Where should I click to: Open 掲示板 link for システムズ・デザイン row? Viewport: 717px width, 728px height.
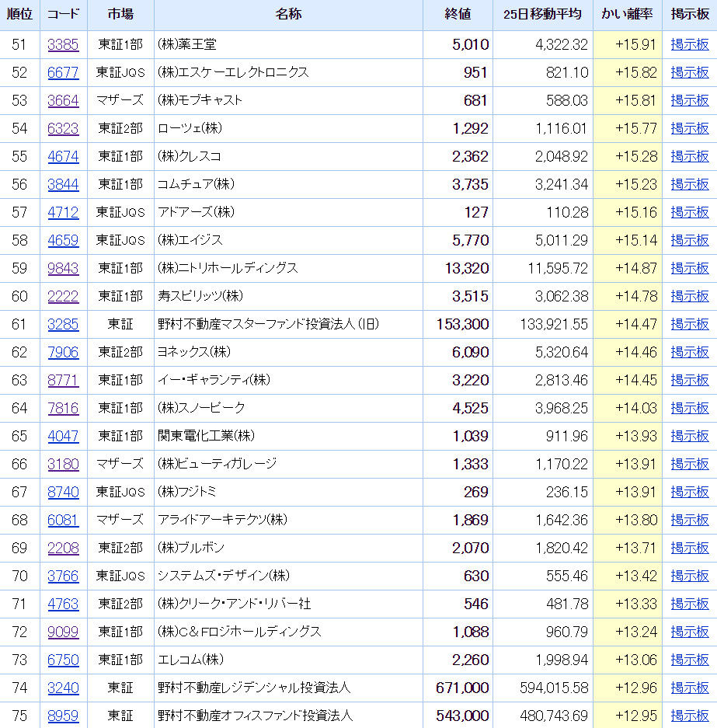[690, 576]
